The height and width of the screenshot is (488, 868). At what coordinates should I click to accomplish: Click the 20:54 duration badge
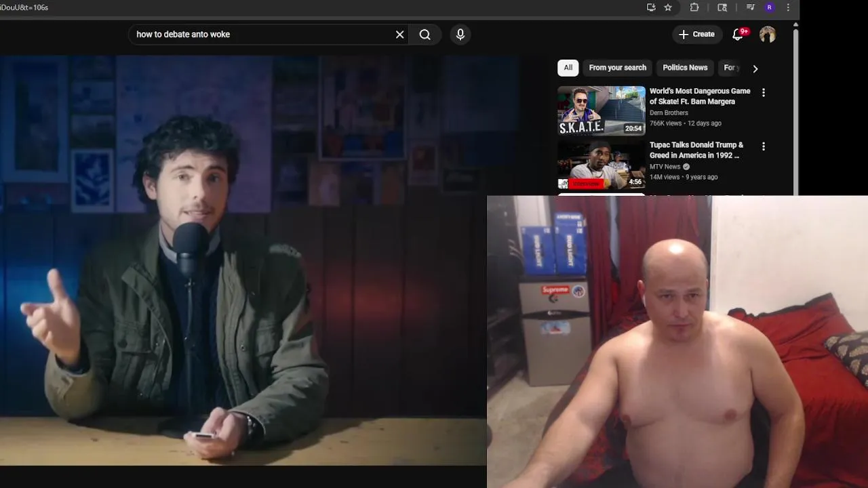click(x=633, y=128)
